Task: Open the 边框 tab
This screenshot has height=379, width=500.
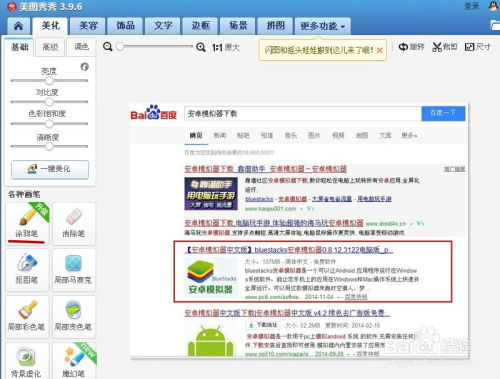Action: pyautogui.click(x=201, y=26)
